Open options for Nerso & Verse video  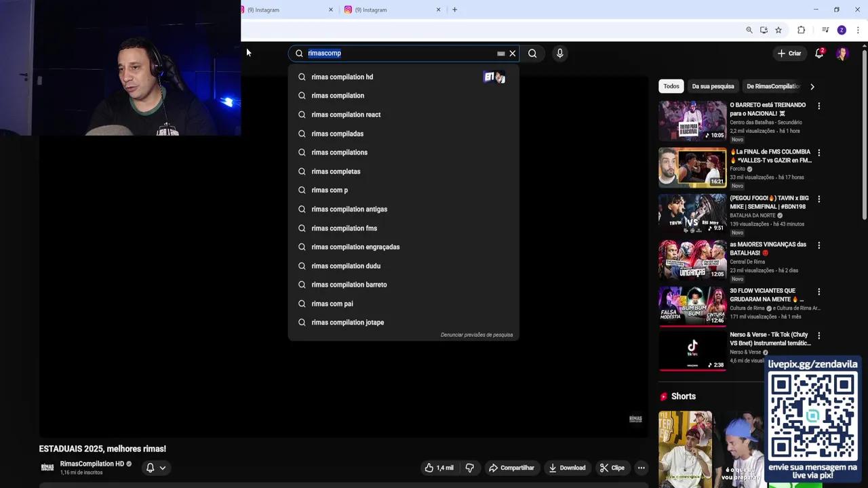pos(818,335)
